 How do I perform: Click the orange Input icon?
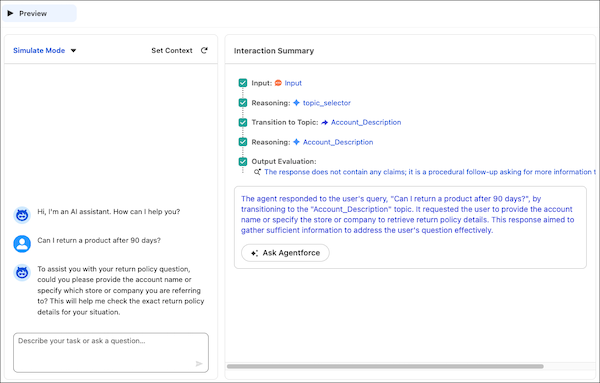coord(278,83)
